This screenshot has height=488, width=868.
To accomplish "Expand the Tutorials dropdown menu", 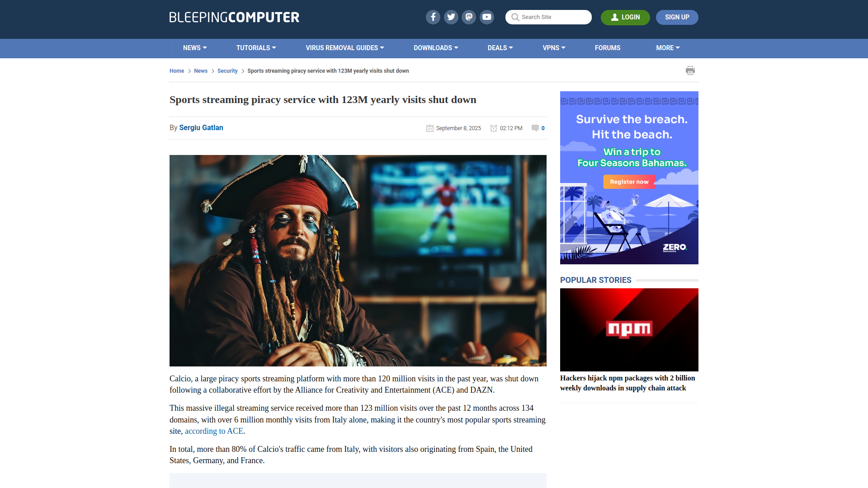I will pyautogui.click(x=256, y=48).
